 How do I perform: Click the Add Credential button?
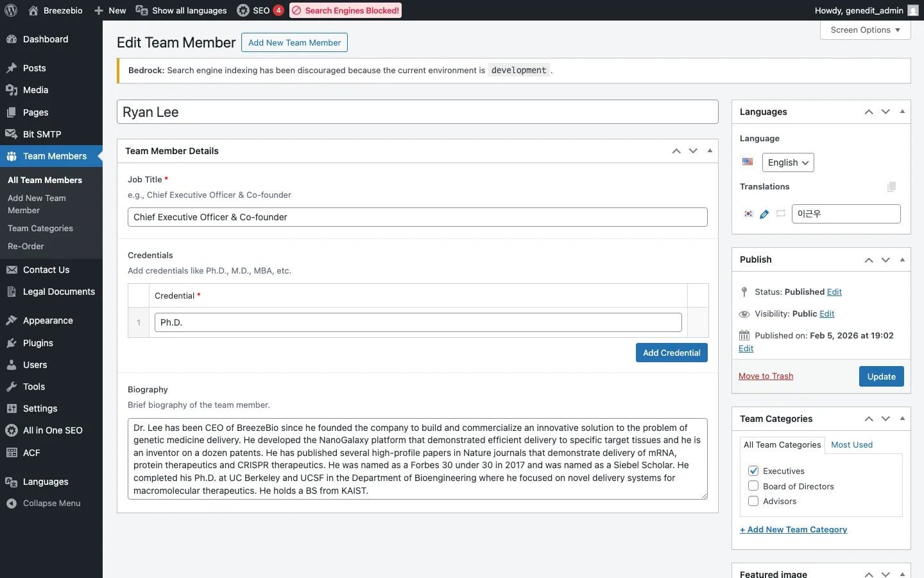671,353
